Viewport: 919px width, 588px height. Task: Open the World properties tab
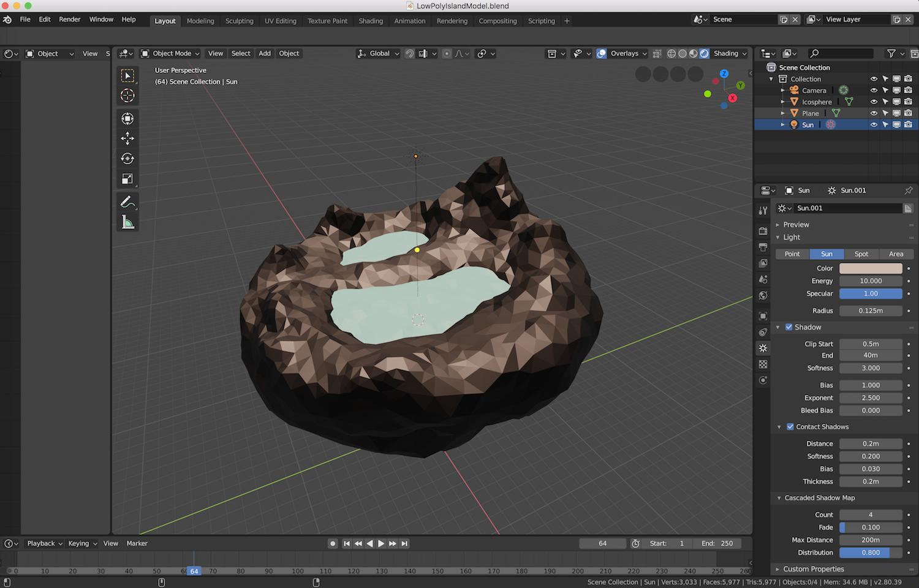pos(763,295)
